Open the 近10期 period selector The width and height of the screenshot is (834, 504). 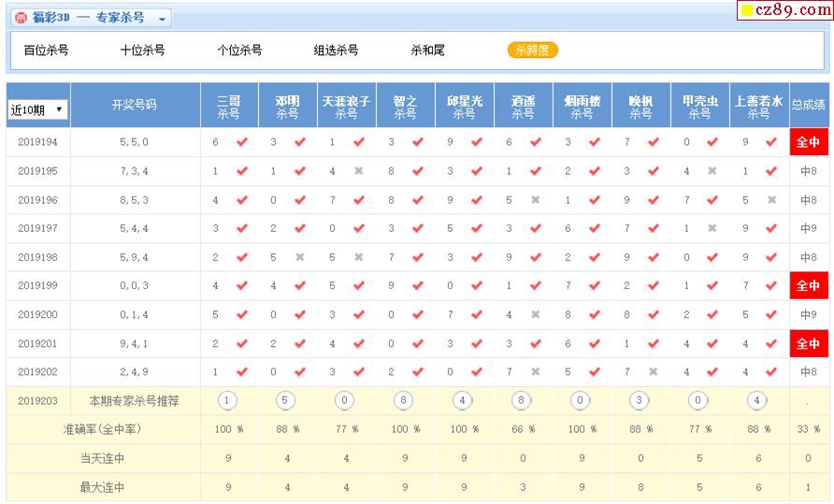[37, 109]
